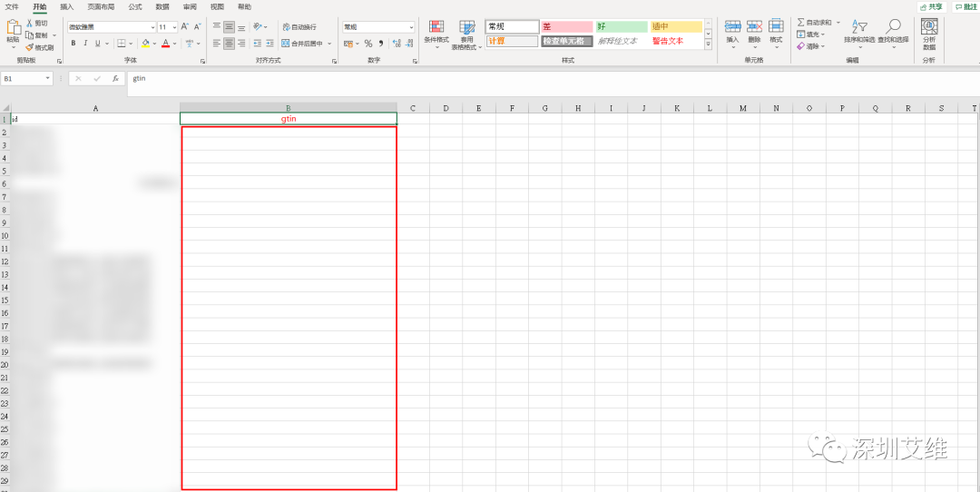
Task: Apply the Good (好) cell style
Action: [622, 27]
